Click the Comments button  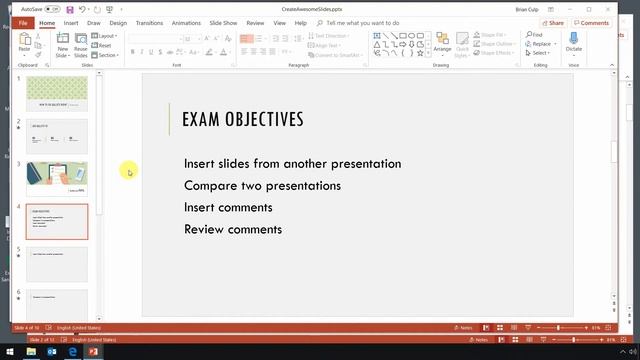point(591,23)
